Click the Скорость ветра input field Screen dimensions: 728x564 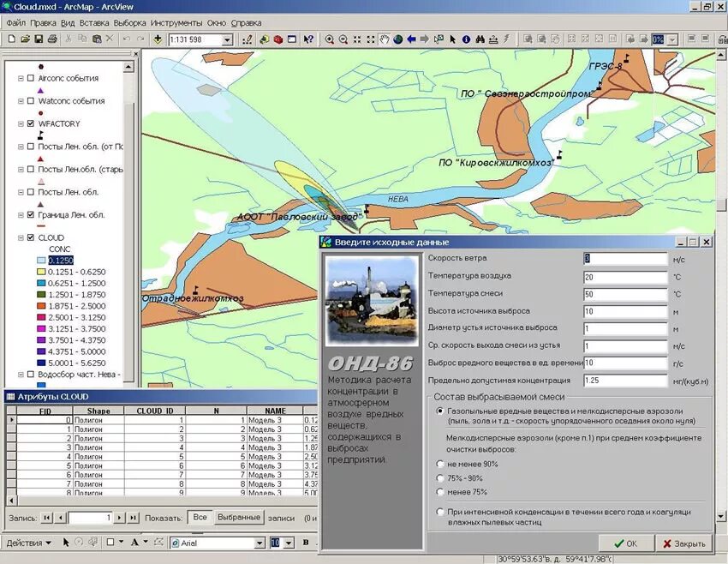(625, 259)
